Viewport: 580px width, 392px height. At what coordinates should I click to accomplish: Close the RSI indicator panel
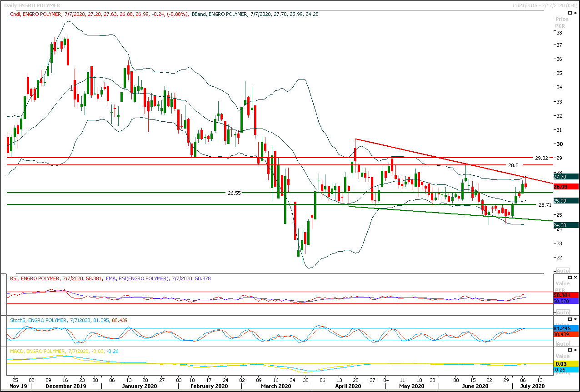[x=576, y=277]
